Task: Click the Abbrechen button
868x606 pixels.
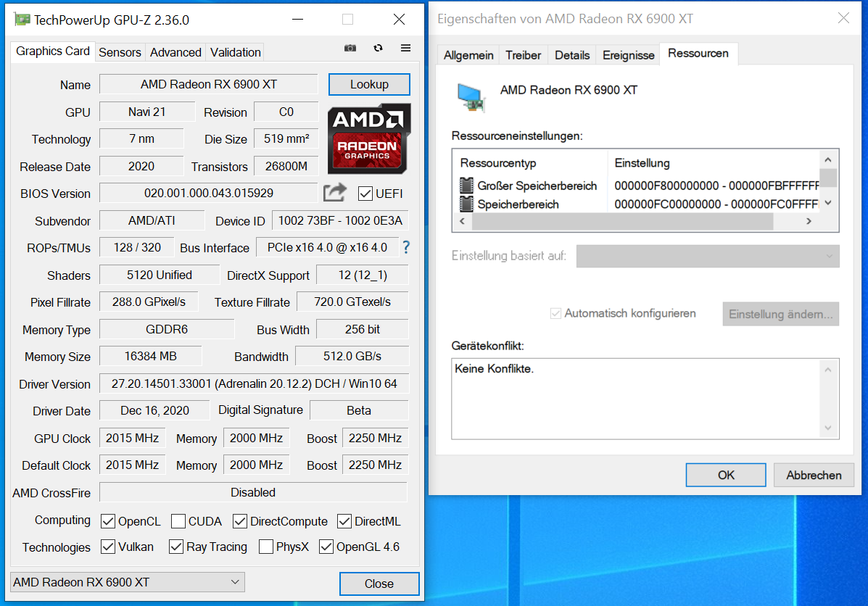Action: [x=814, y=475]
